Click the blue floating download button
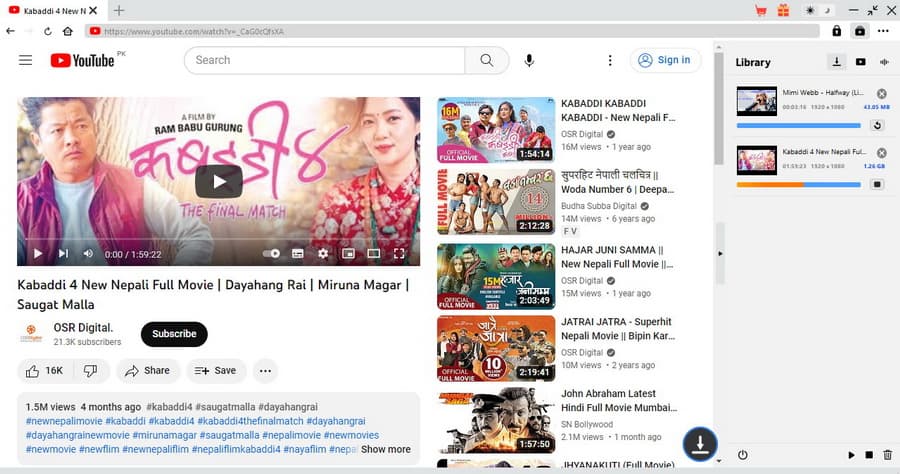This screenshot has height=474, width=900. pyautogui.click(x=700, y=443)
